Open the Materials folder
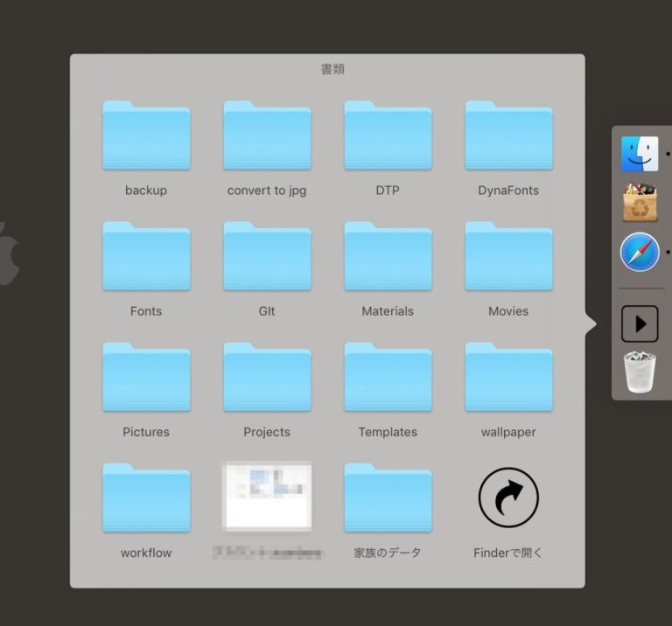672x626 pixels. (388, 257)
